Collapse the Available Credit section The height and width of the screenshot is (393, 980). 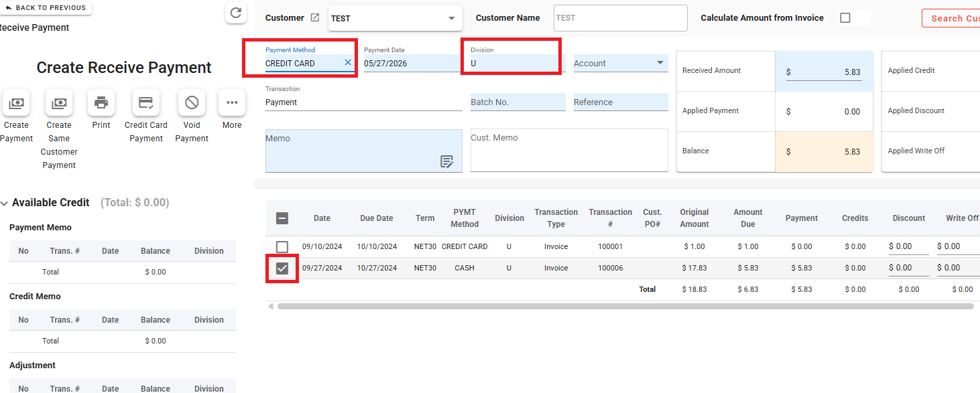pyautogui.click(x=5, y=203)
